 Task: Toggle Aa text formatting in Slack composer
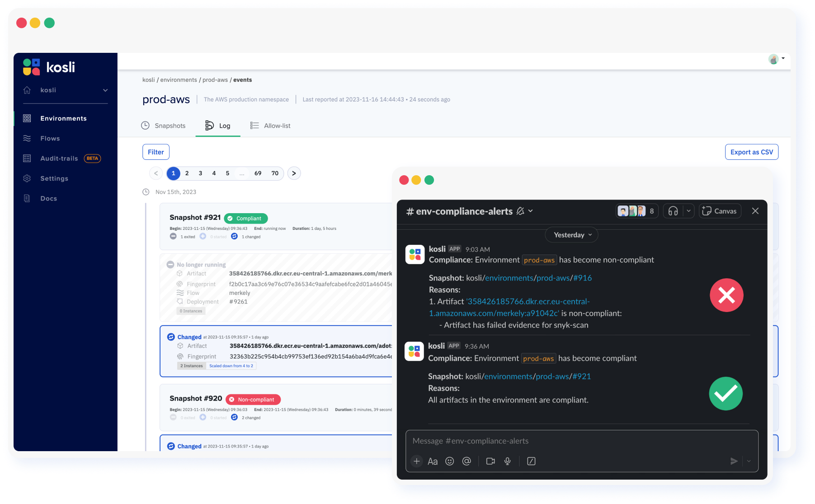(x=433, y=461)
